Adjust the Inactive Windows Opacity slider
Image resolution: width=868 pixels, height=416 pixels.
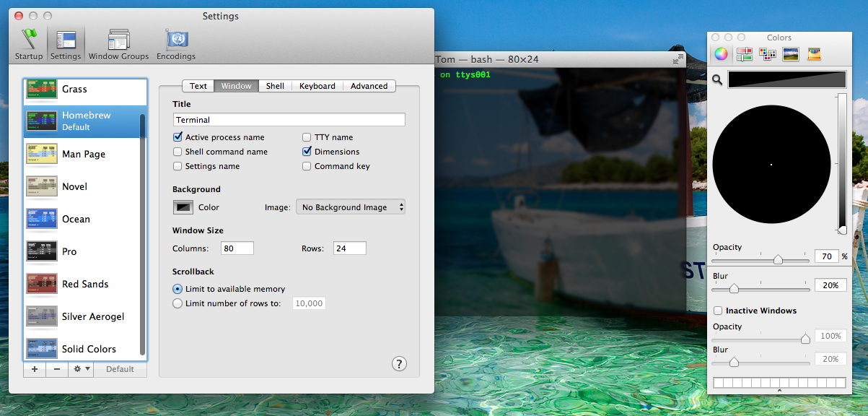click(x=760, y=339)
